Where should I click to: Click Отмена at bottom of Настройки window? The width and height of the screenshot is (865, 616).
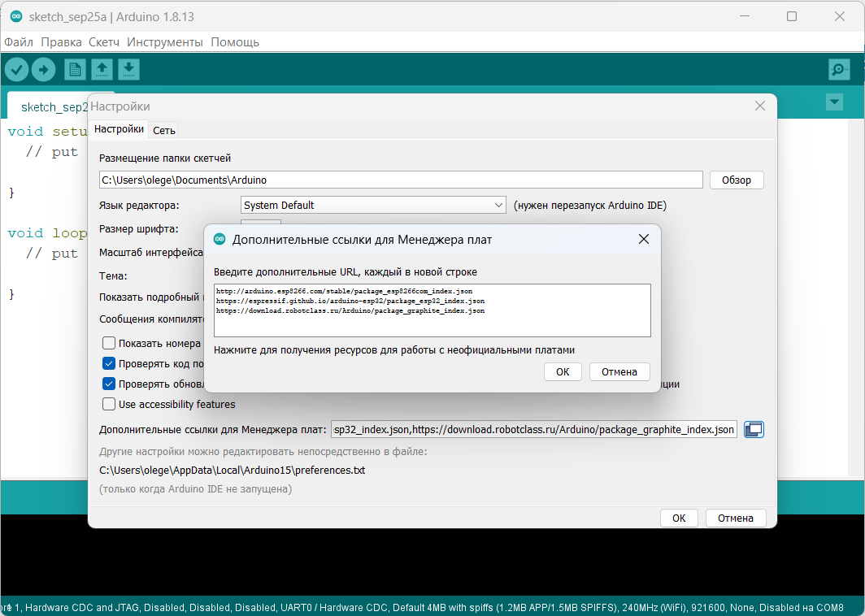[736, 518]
